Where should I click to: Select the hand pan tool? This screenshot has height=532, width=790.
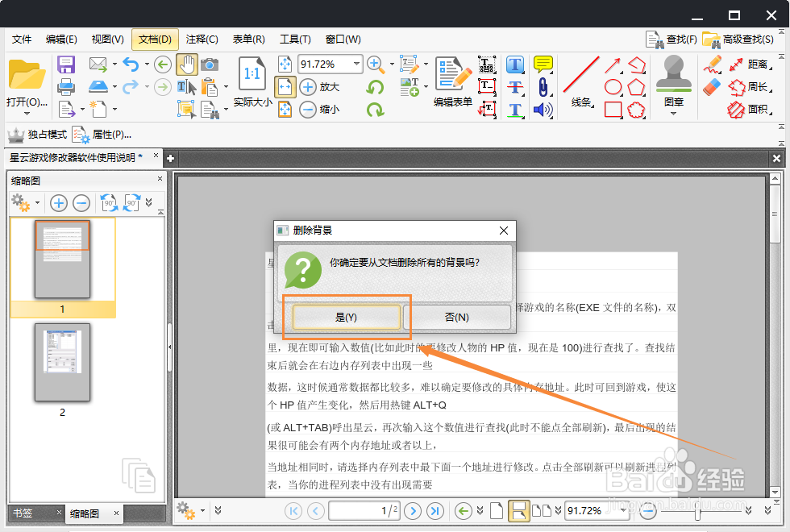click(x=187, y=64)
